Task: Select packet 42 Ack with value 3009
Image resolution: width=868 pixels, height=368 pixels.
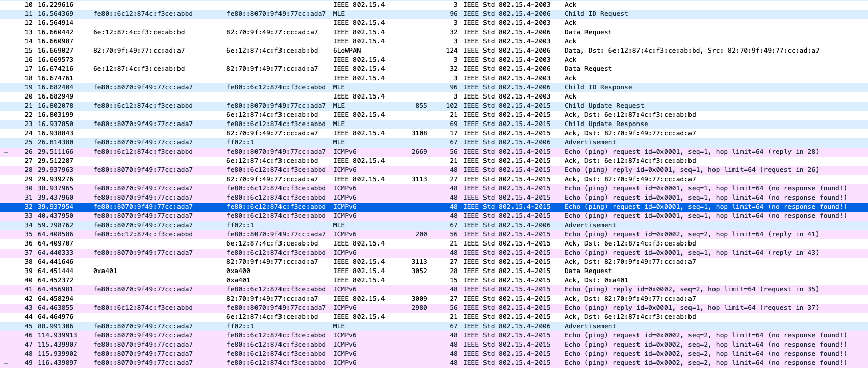Action: click(434, 299)
